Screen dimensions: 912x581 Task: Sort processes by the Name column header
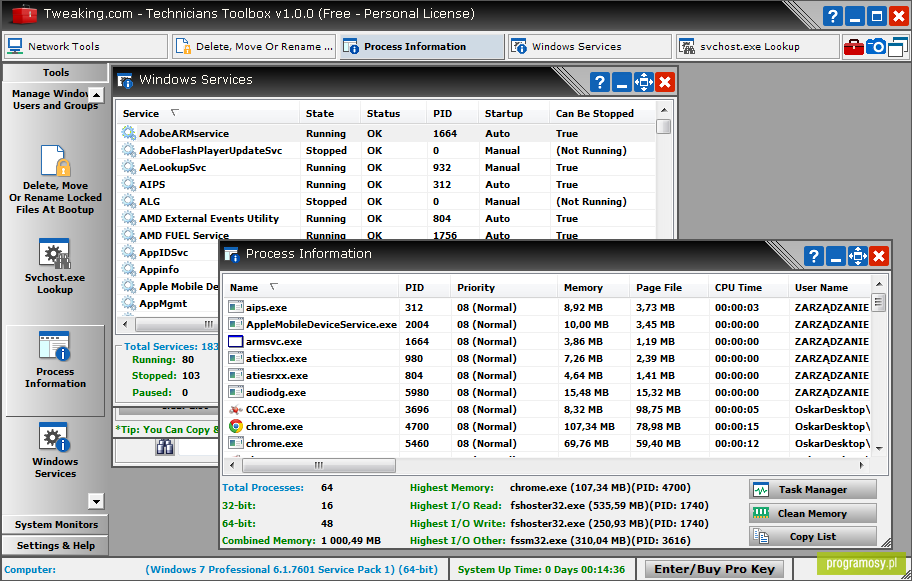(312, 287)
